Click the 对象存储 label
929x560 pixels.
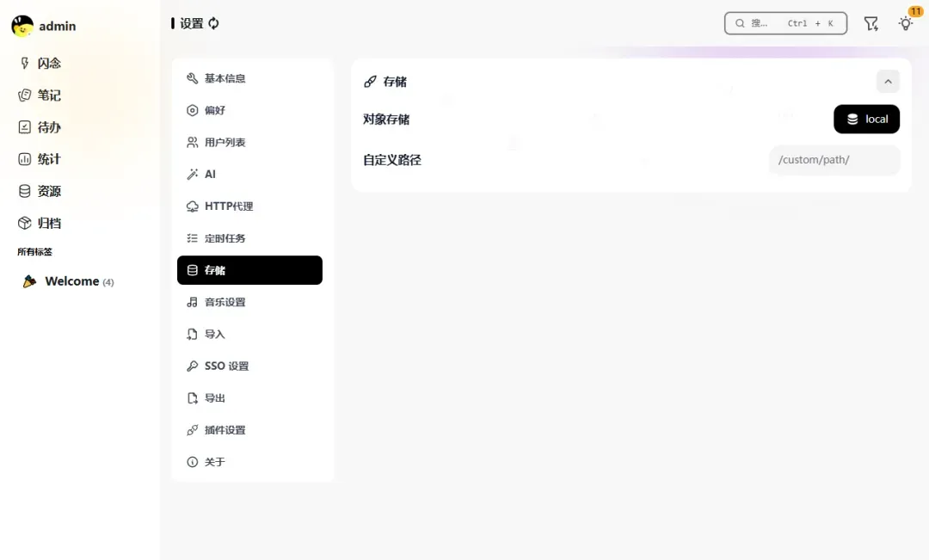386,119
